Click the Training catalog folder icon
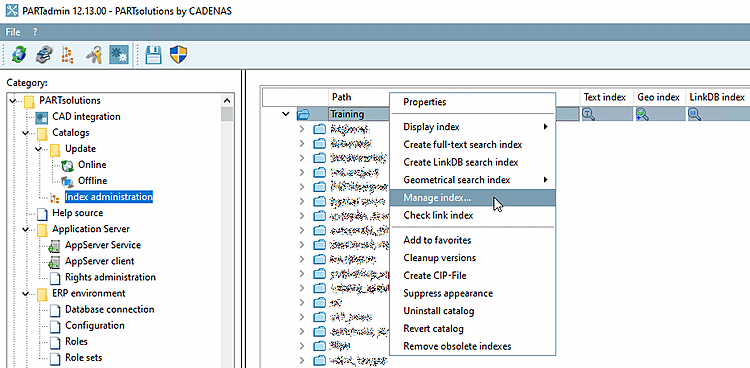Image resolution: width=750 pixels, height=368 pixels. 303,114
